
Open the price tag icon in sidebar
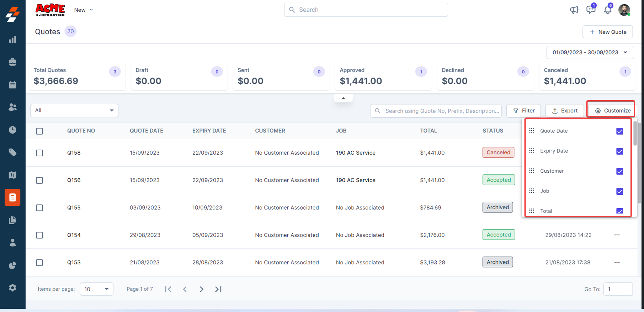[x=12, y=152]
